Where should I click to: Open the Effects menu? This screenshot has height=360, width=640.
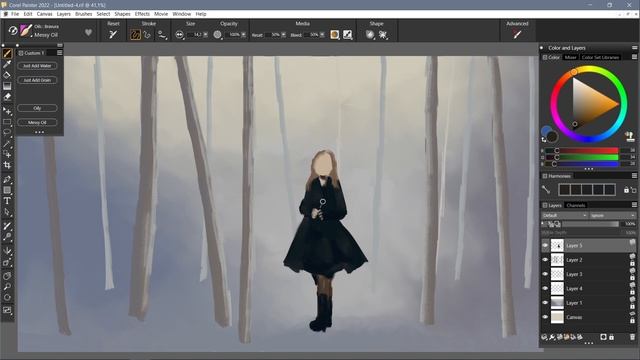(x=142, y=14)
